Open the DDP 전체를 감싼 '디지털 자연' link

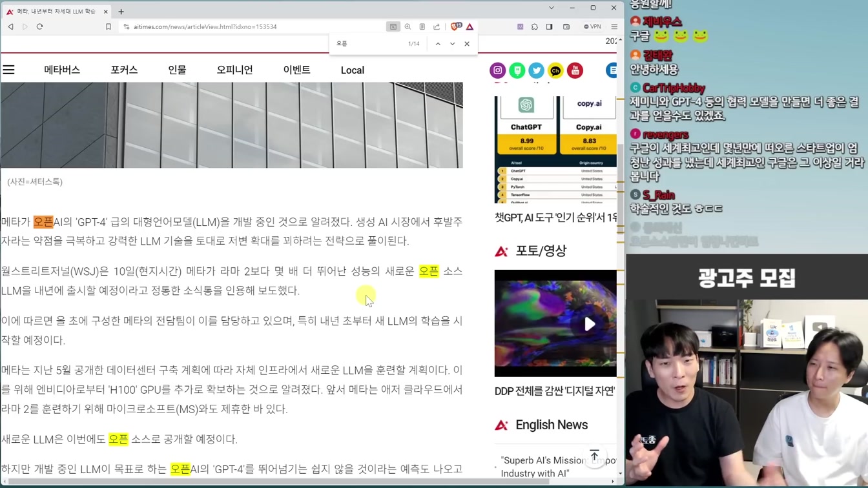pyautogui.click(x=555, y=391)
